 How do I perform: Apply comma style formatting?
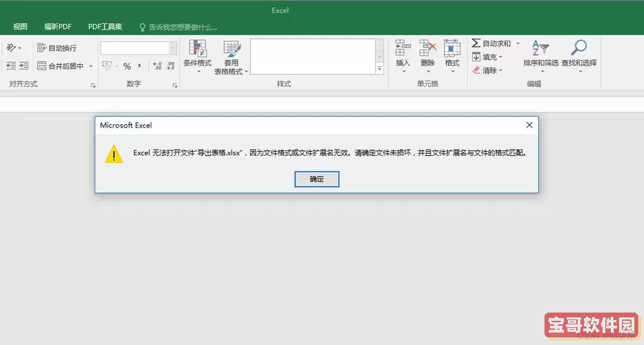click(x=139, y=66)
